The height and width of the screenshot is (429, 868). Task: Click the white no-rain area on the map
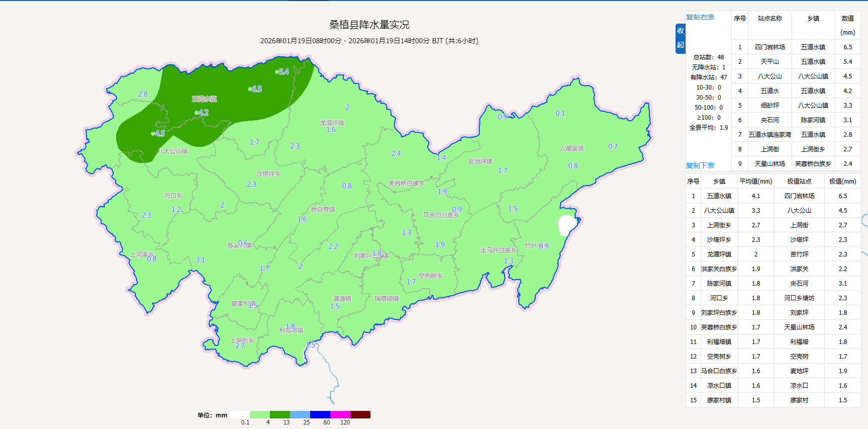[x=566, y=225]
